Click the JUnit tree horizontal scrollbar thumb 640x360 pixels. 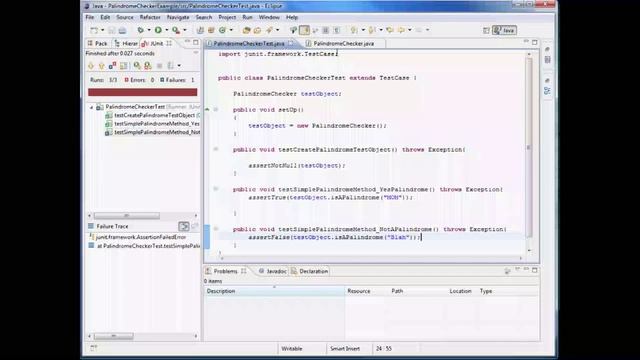[x=127, y=216]
